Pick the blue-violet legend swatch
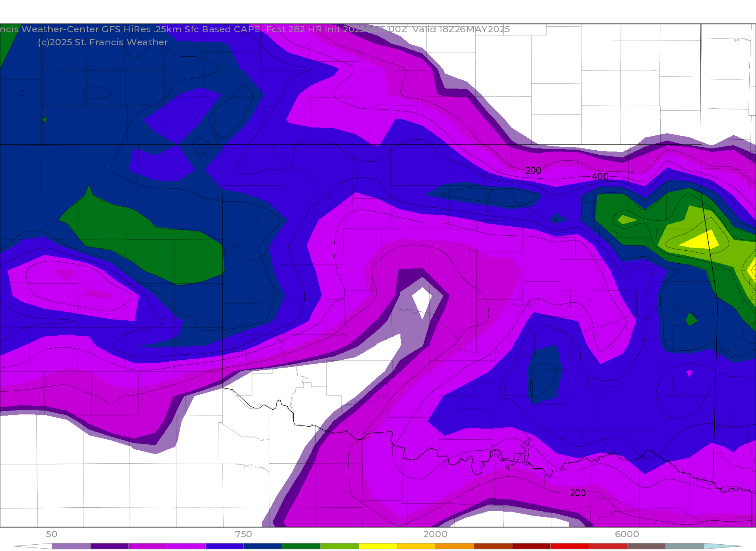The width and height of the screenshot is (756, 551). pos(224,546)
